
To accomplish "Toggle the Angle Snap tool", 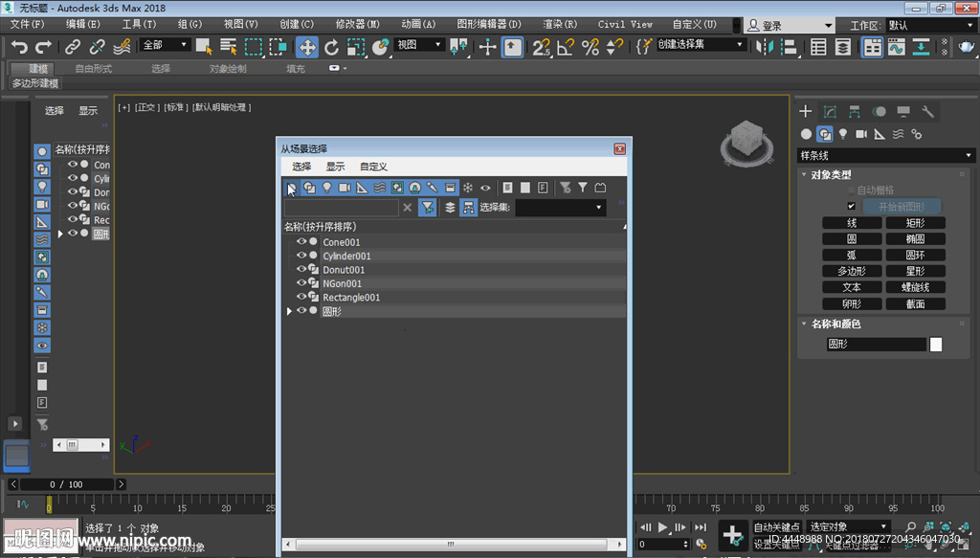I will (566, 47).
